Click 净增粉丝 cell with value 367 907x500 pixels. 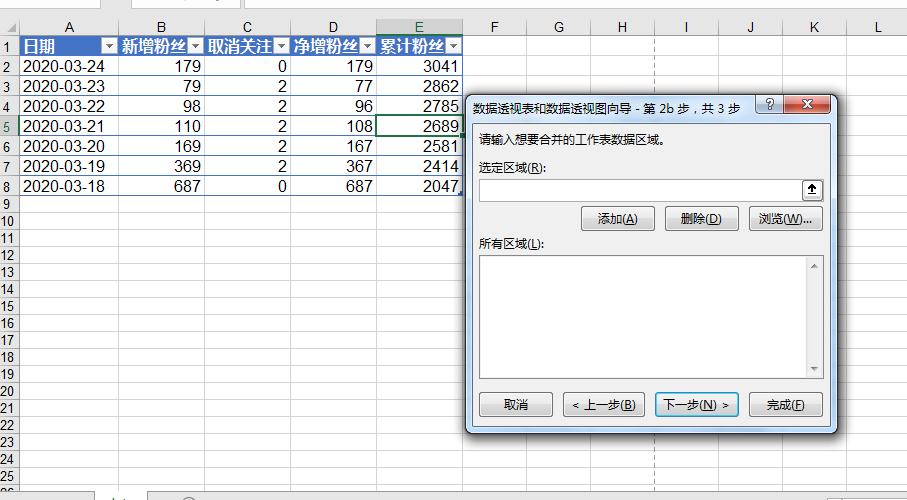[333, 166]
